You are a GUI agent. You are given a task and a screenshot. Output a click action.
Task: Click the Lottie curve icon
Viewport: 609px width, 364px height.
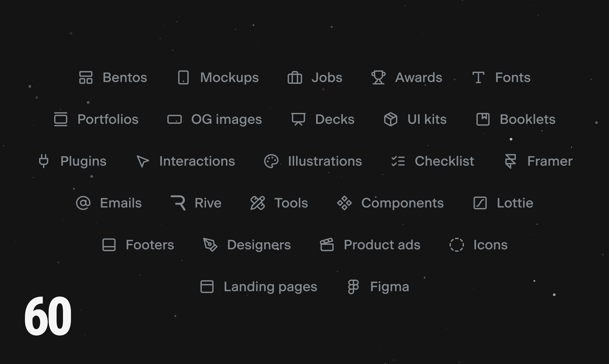click(x=480, y=203)
